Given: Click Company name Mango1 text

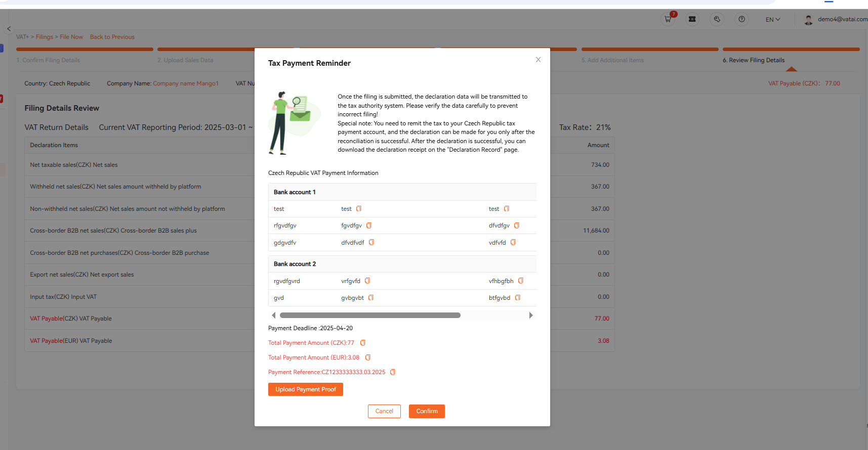Looking at the screenshot, I should click(x=186, y=83).
